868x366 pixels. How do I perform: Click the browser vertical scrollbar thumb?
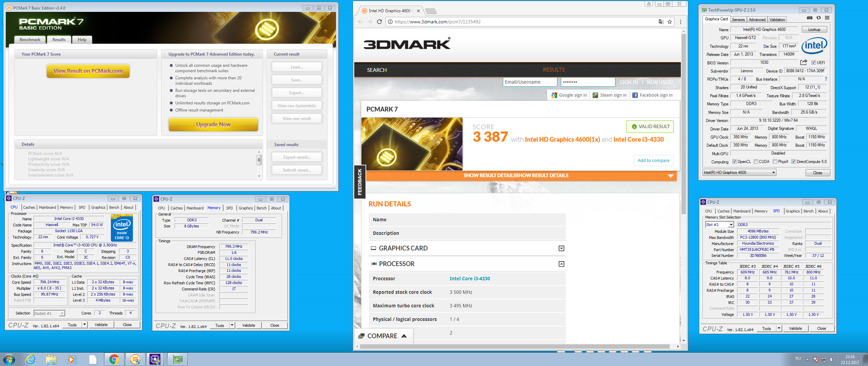(684, 124)
